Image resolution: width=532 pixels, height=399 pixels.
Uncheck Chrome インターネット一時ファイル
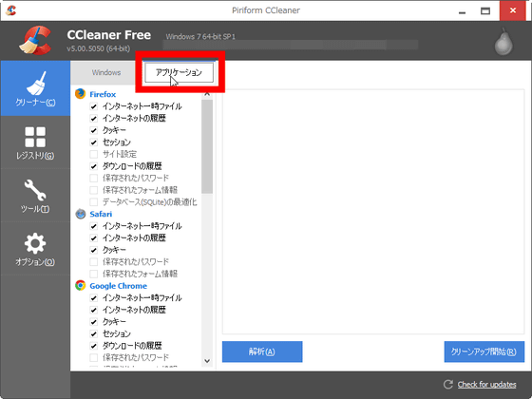pyautogui.click(x=94, y=298)
